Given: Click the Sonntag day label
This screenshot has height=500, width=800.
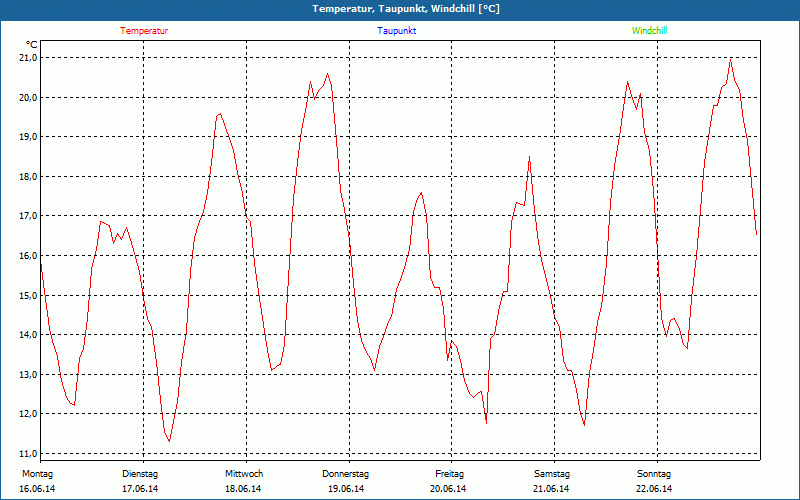Looking at the screenshot, I should click(654, 474).
